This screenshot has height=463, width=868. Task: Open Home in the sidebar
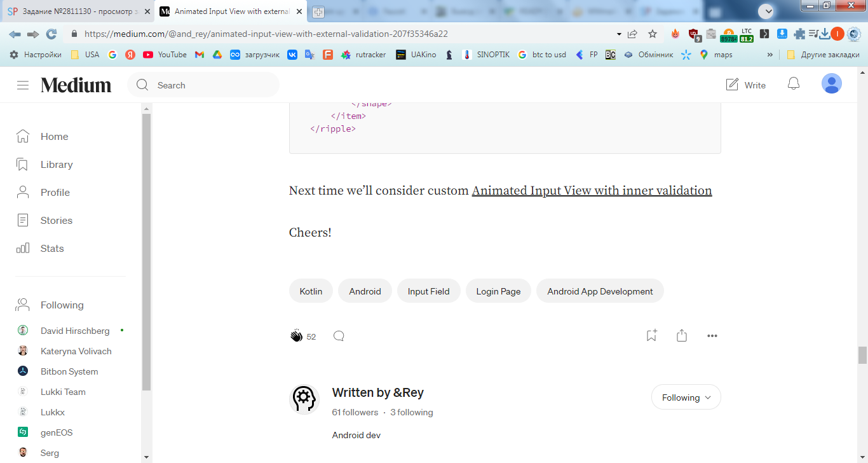click(x=42, y=136)
